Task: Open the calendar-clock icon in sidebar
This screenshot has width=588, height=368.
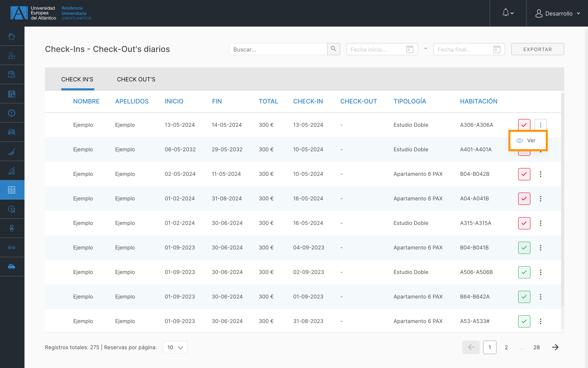Action: (12, 74)
